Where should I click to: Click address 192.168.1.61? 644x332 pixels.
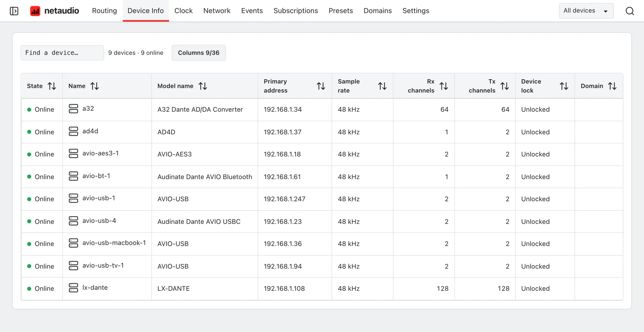282,177
